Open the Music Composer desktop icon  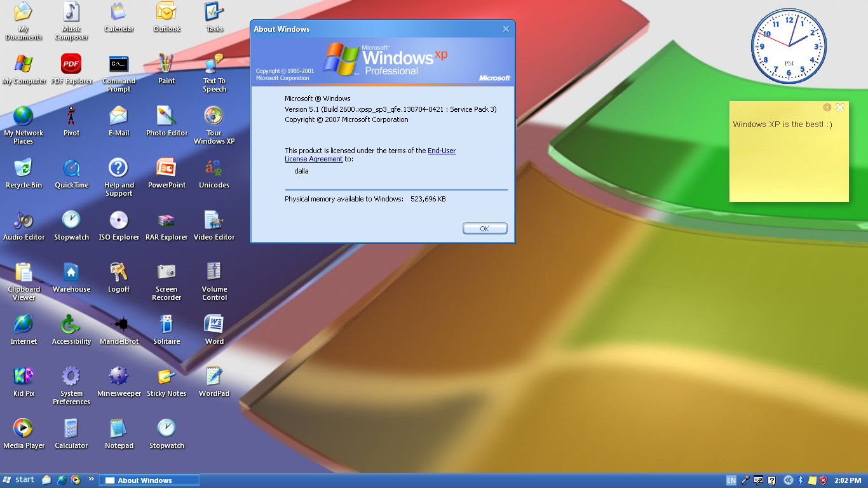pyautogui.click(x=71, y=20)
